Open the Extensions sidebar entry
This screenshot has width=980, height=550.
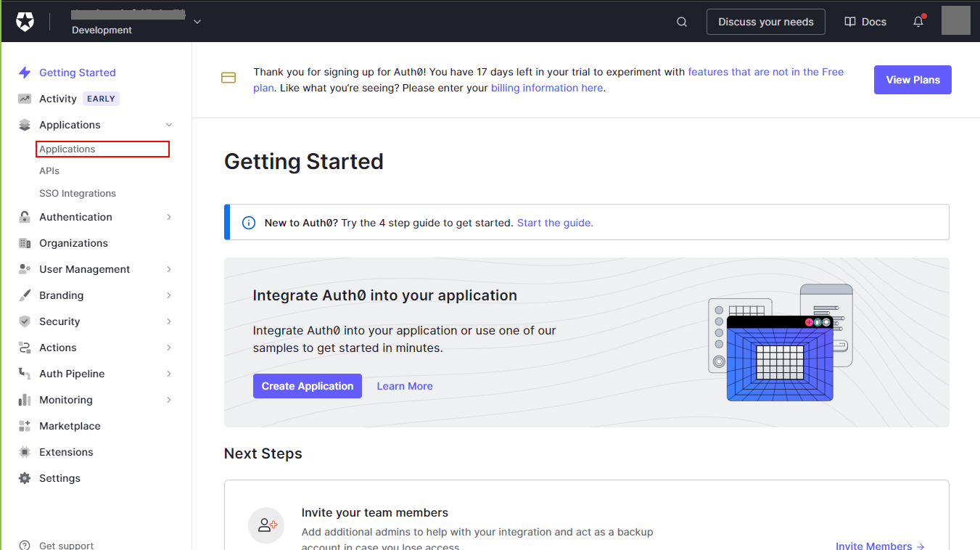click(x=67, y=452)
